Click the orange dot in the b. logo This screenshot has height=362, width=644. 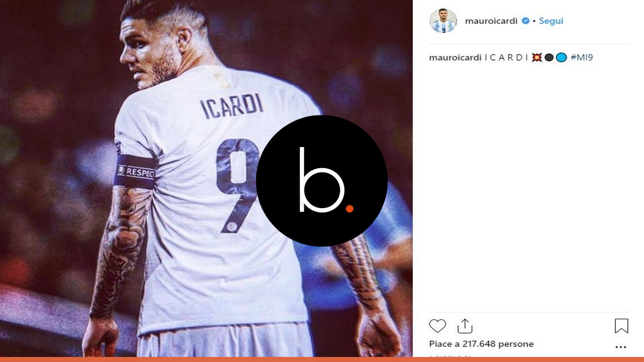coord(350,208)
